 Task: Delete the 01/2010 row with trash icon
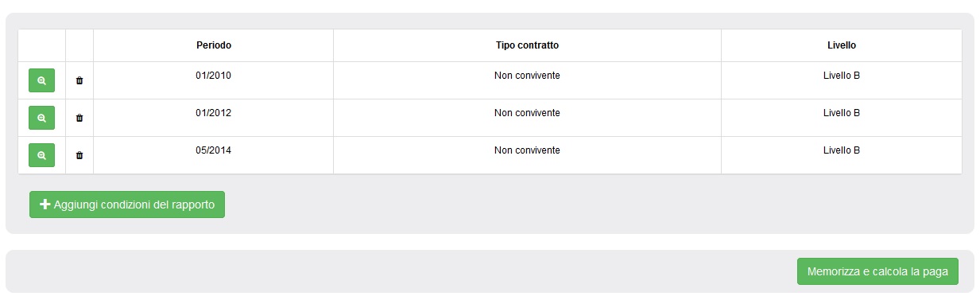tap(79, 80)
